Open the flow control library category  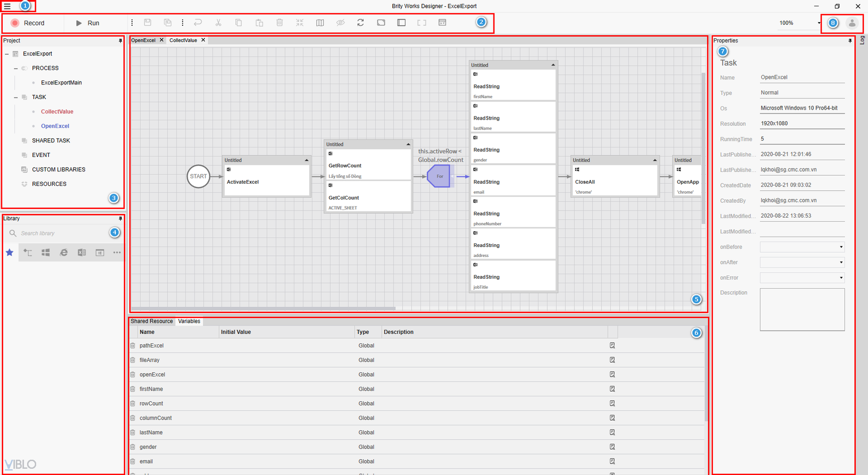pyautogui.click(x=28, y=253)
